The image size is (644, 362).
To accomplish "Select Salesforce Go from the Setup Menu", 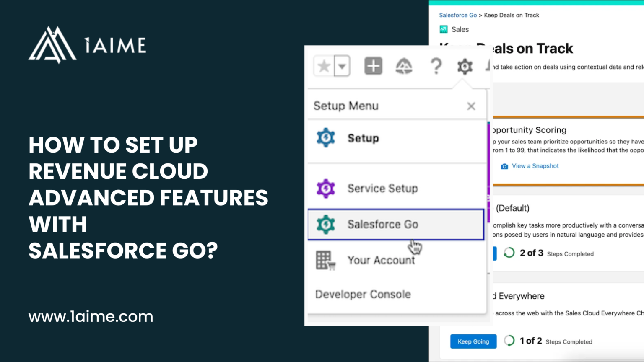I will click(382, 225).
